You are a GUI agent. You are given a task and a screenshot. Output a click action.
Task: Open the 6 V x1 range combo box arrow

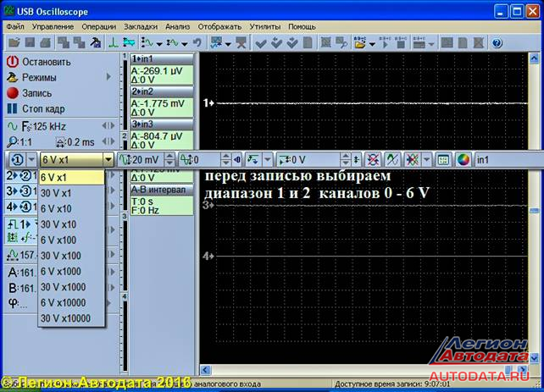pos(108,160)
